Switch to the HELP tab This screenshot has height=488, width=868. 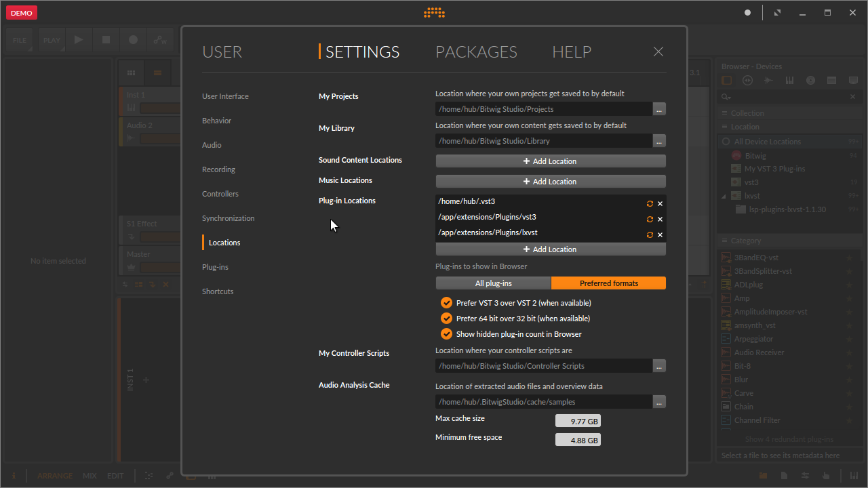[572, 52]
